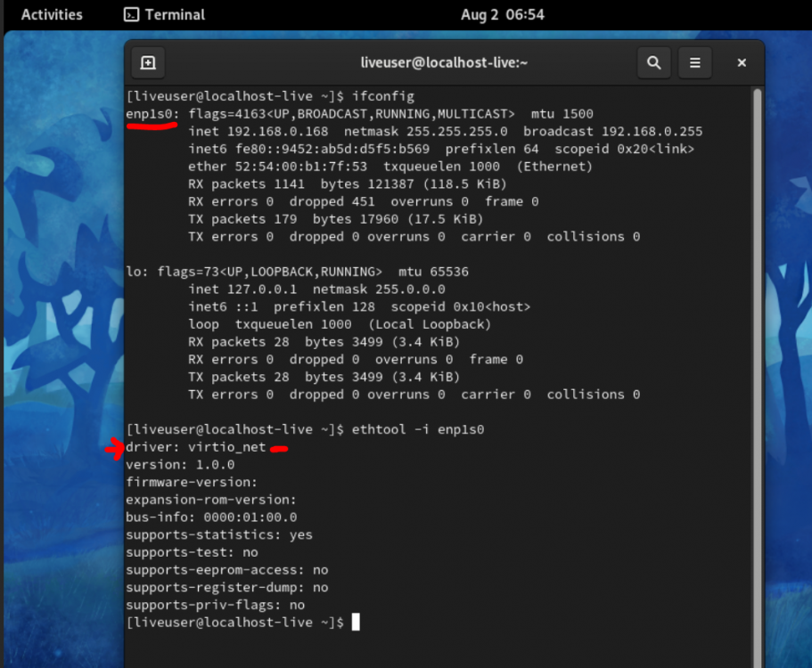Click the MAC address 52:54:00:b1:7f:53
Image resolution: width=812 pixels, height=668 pixels.
(x=301, y=167)
